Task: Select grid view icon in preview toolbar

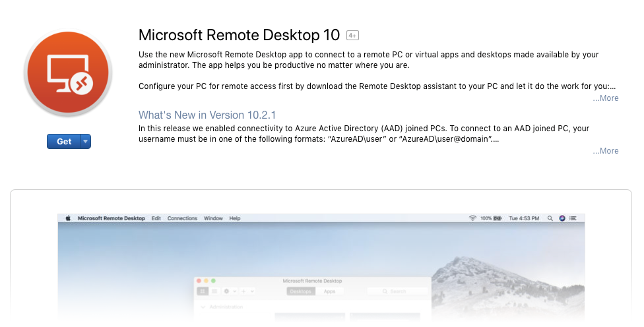Action: [x=203, y=291]
